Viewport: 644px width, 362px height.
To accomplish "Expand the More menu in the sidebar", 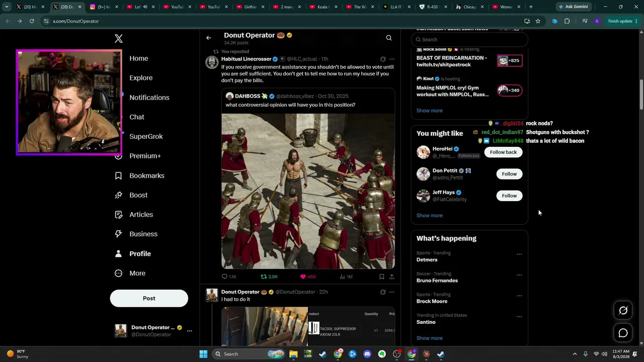I will (x=130, y=274).
